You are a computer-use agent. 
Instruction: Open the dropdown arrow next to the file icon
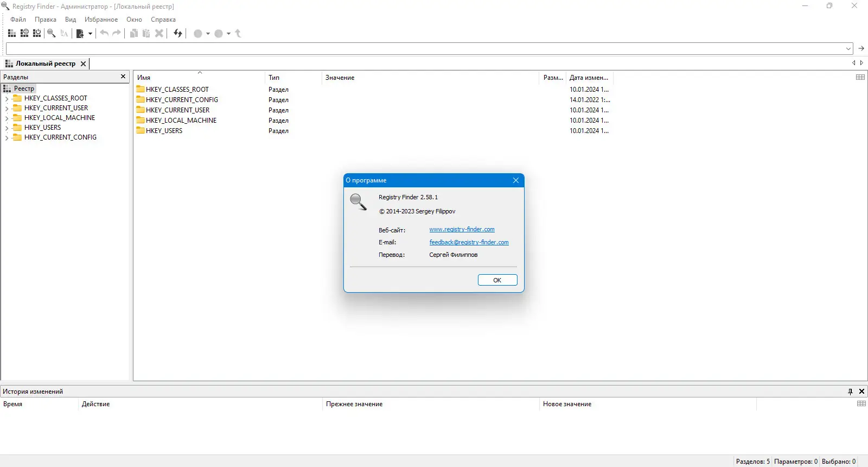(x=90, y=34)
